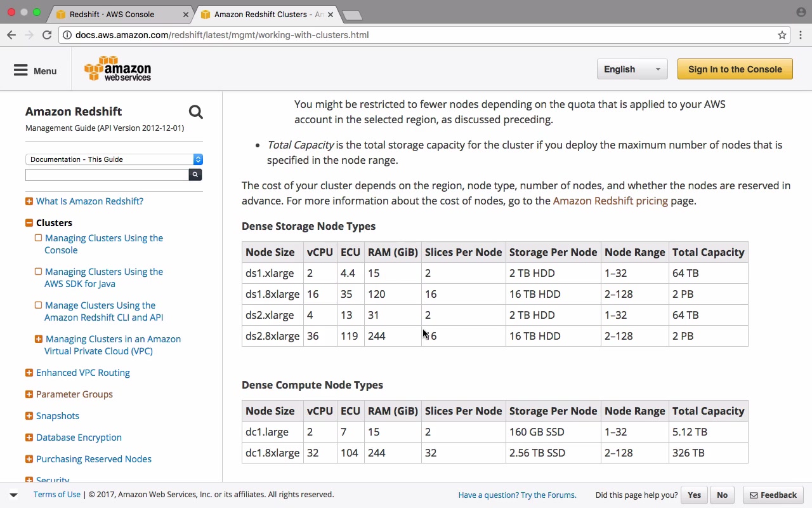Open the Documentation - This Guide dropdown
The height and width of the screenshot is (508, 812).
click(x=114, y=159)
